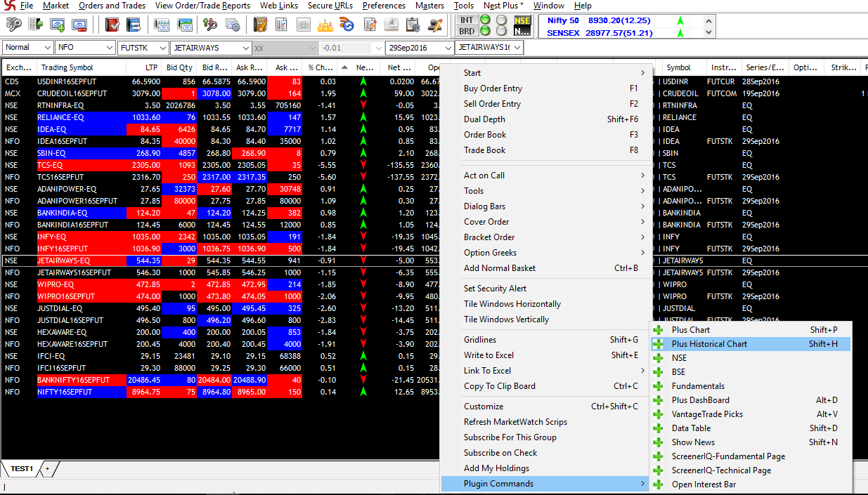Viewport: 868px width, 495px height.
Task: Click the orange numbered blocks icon
Action: coord(325,25)
